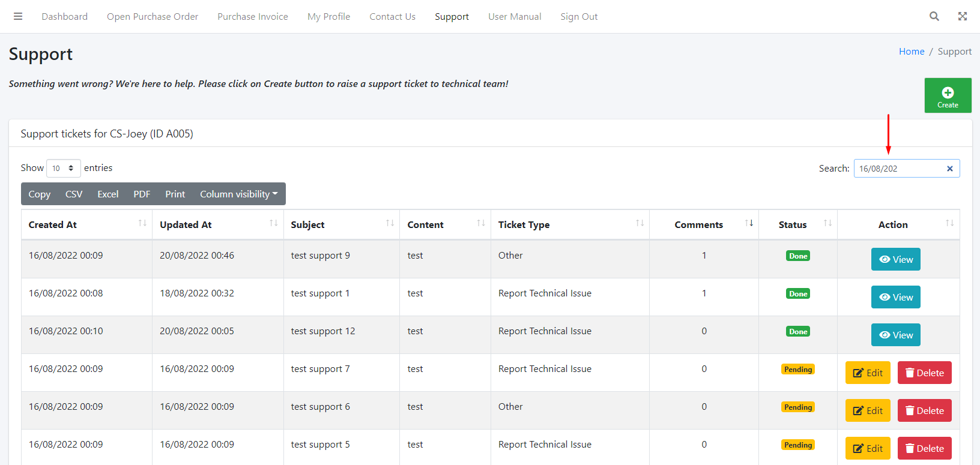Clear the search field with X icon

(x=949, y=169)
